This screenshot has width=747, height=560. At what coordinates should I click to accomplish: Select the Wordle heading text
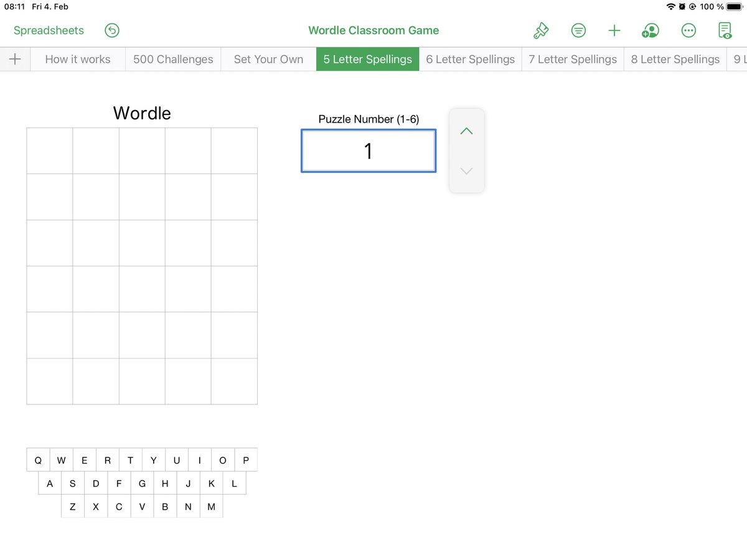(142, 113)
